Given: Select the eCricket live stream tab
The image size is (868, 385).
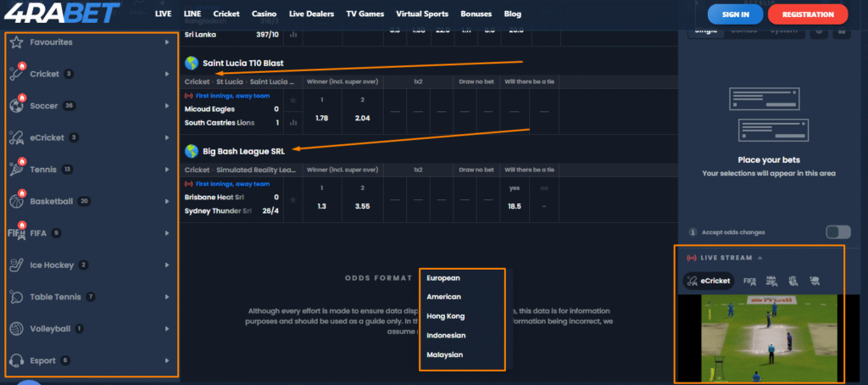Looking at the screenshot, I should click(x=709, y=281).
